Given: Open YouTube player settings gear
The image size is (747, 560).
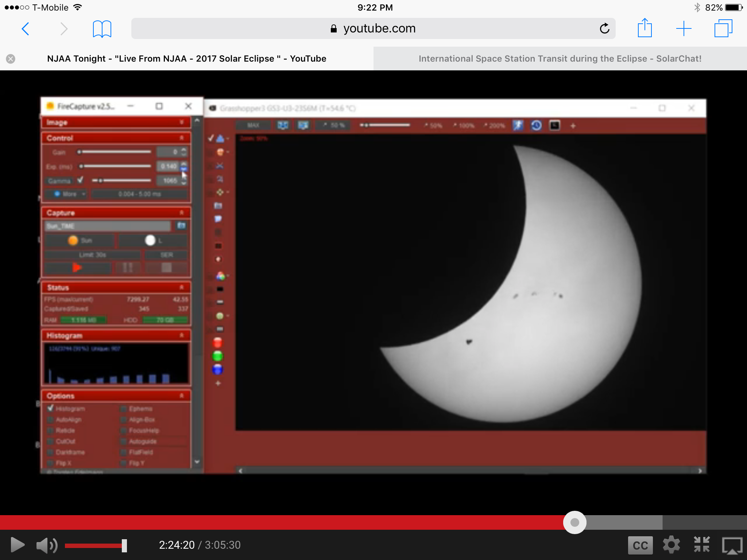Looking at the screenshot, I should (671, 545).
